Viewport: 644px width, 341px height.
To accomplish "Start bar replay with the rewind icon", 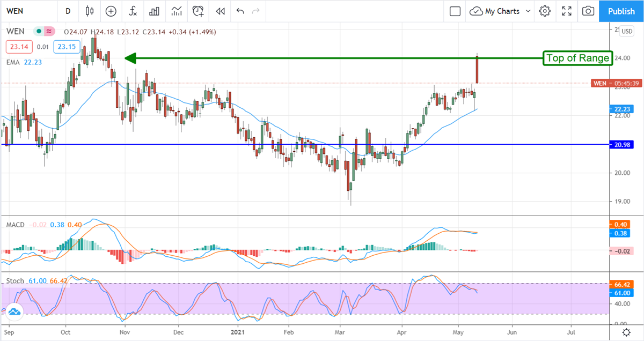I will (219, 11).
